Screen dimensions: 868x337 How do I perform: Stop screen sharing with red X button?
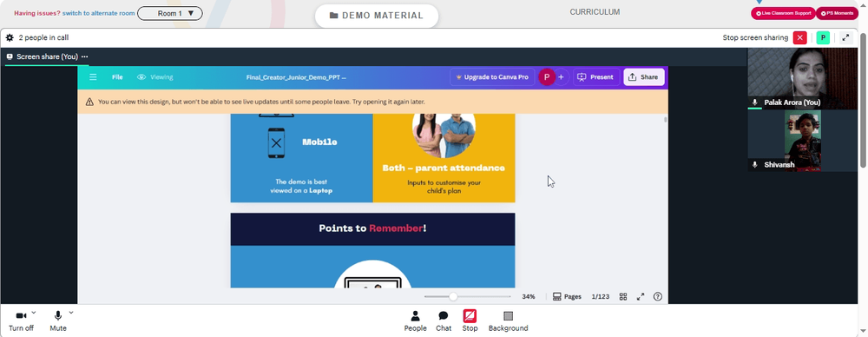click(800, 37)
